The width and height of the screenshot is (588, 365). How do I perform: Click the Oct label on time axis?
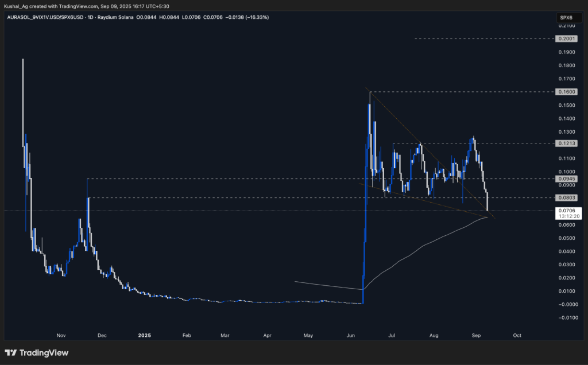point(517,335)
